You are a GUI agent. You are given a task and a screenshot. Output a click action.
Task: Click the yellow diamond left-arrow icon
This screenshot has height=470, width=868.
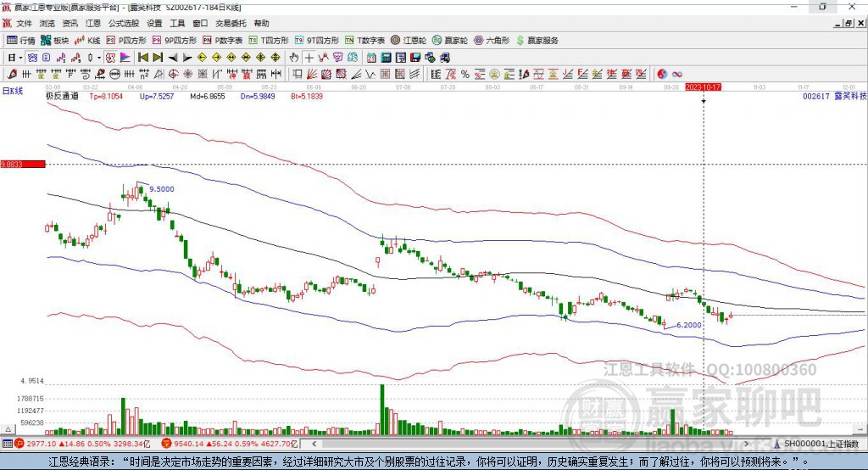[x=202, y=58]
